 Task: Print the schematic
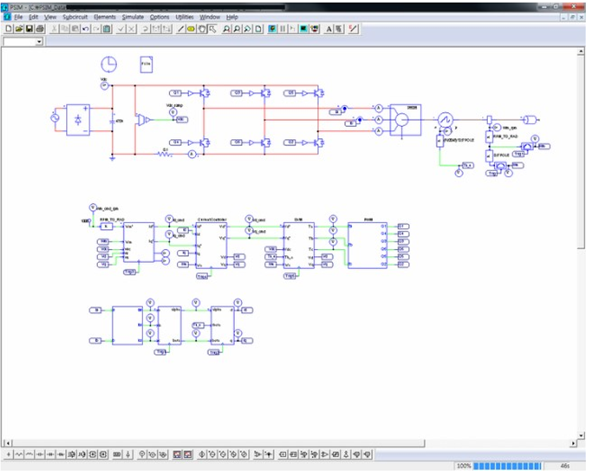click(x=40, y=29)
